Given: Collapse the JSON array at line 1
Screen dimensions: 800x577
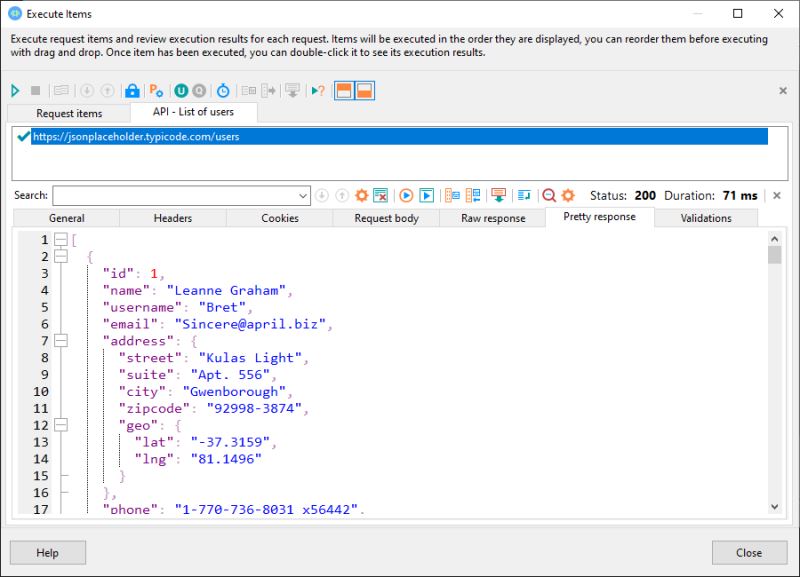Looking at the screenshot, I should pos(61,239).
